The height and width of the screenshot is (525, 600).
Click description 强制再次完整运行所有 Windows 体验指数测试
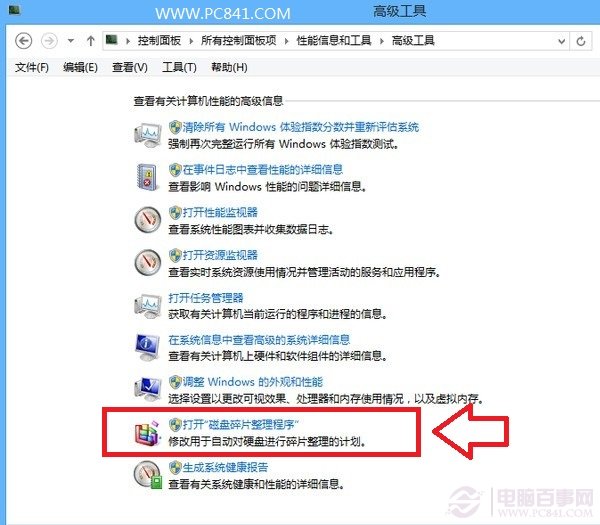[284, 144]
